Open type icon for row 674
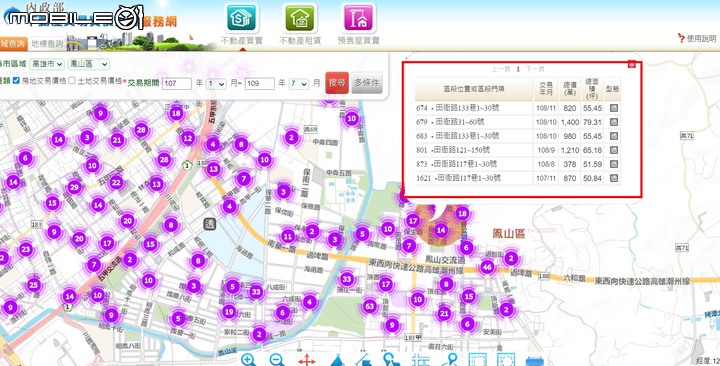 613,108
